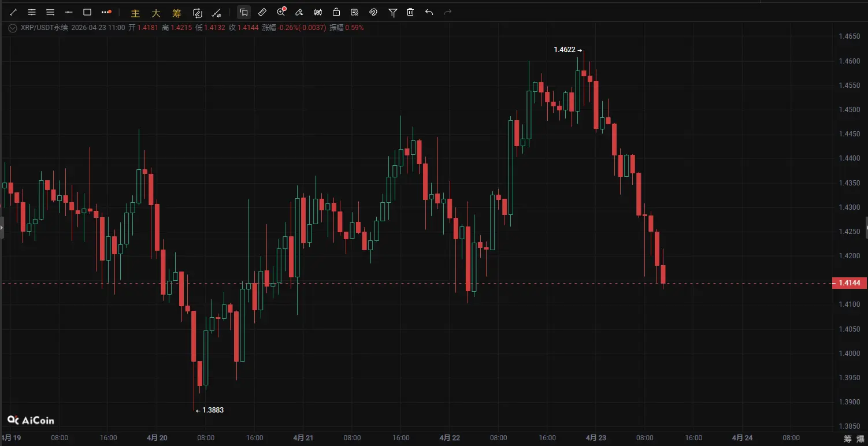The image size is (868, 446).
Task: Click the 1.4050 price axis label
Action: click(x=849, y=329)
